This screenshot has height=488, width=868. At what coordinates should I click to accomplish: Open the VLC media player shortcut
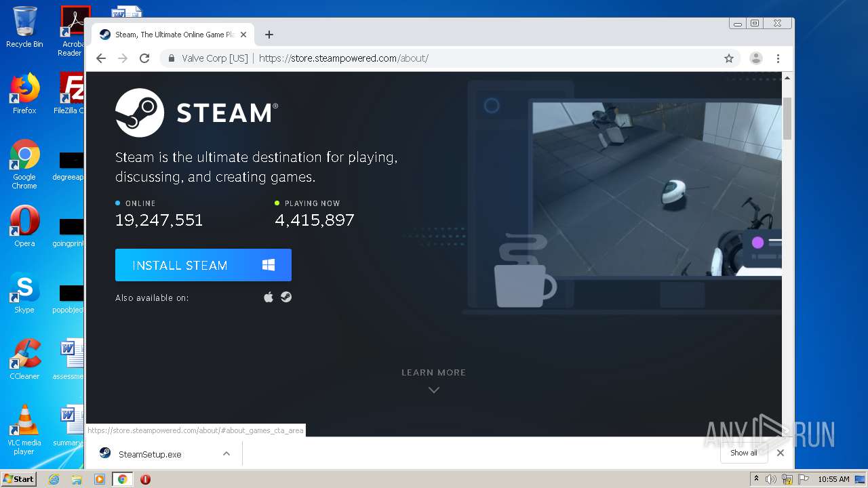click(24, 430)
